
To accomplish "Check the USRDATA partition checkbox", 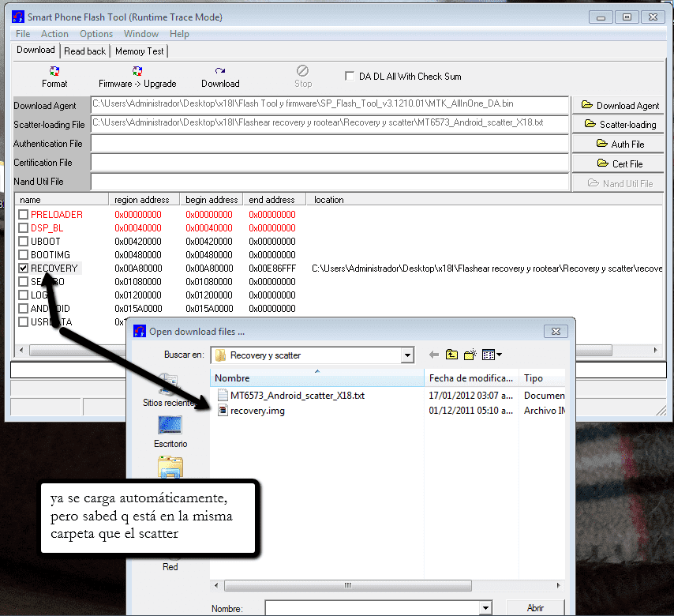I will (x=24, y=321).
